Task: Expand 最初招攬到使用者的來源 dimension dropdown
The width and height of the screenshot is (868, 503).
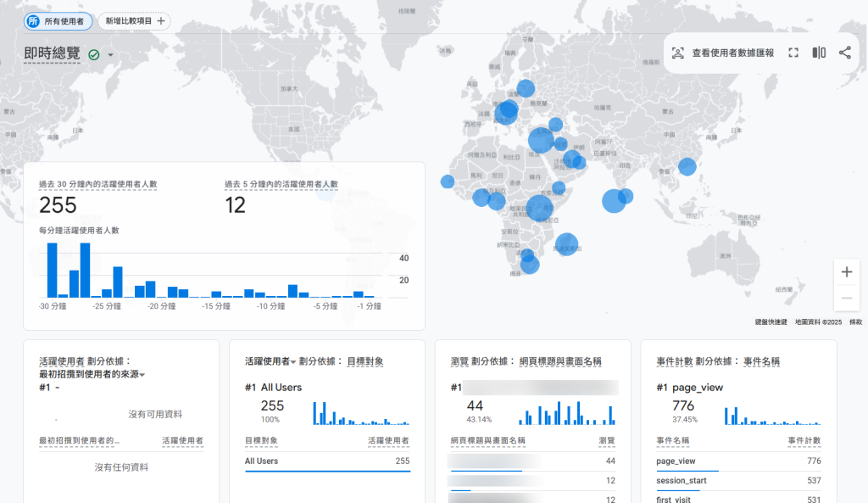Action: 142,375
